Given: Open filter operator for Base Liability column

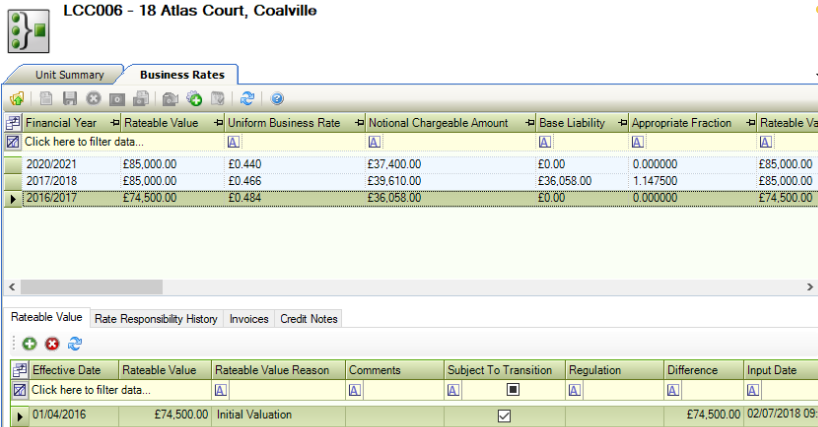Looking at the screenshot, I should (545, 142).
